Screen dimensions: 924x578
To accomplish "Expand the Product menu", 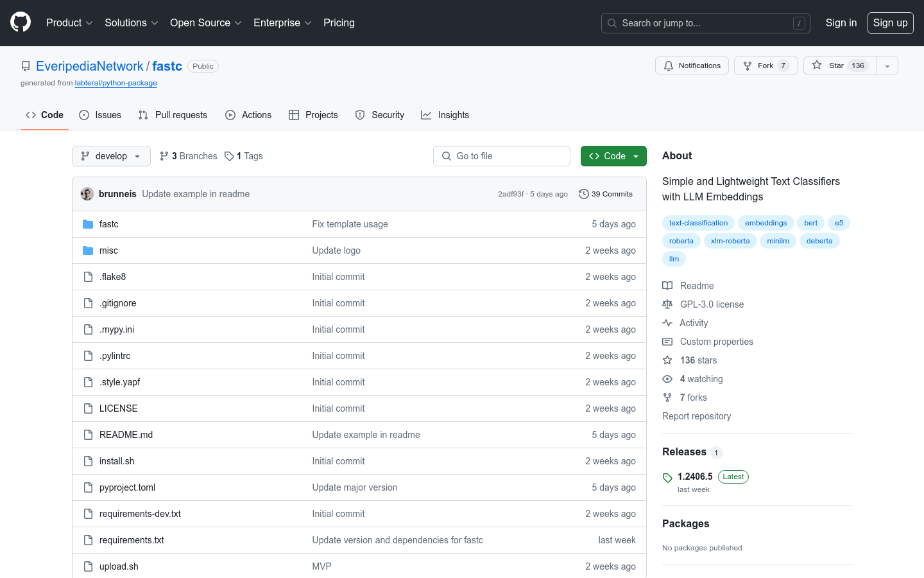I will (x=69, y=22).
